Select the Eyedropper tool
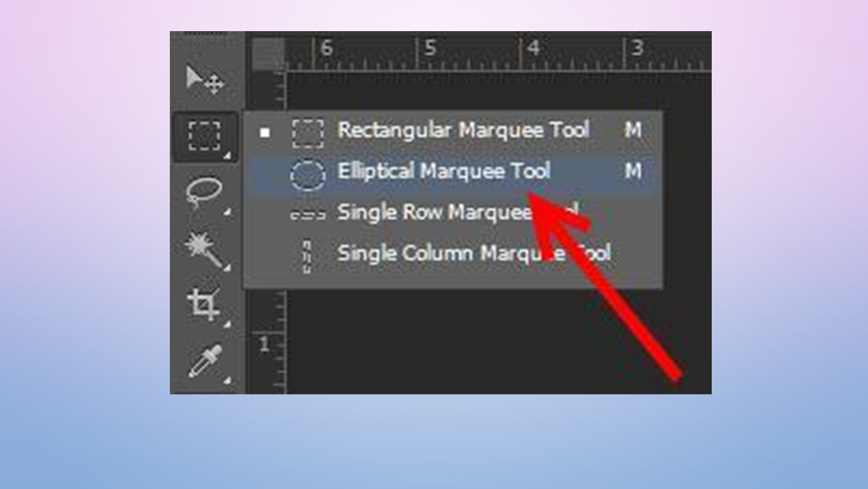868x489 pixels. coord(204,360)
